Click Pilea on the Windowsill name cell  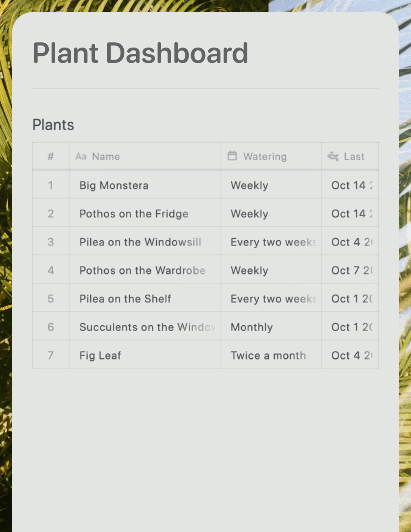140,242
